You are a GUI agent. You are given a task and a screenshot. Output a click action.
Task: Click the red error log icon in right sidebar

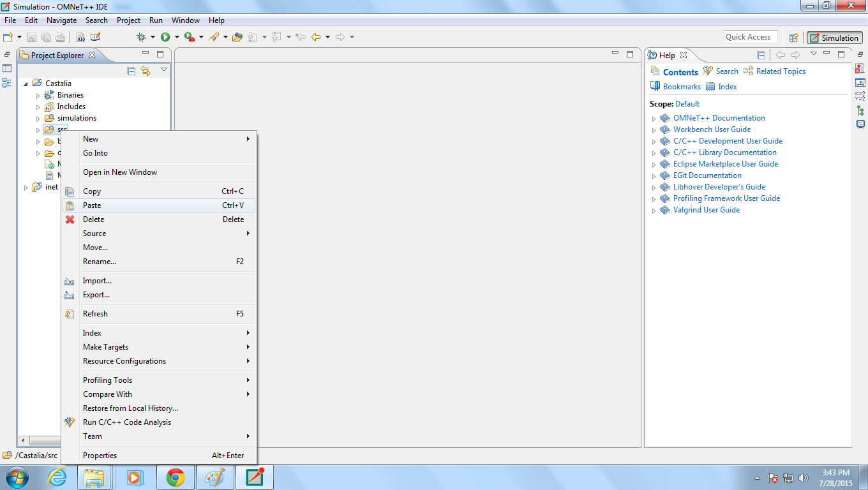[860, 68]
